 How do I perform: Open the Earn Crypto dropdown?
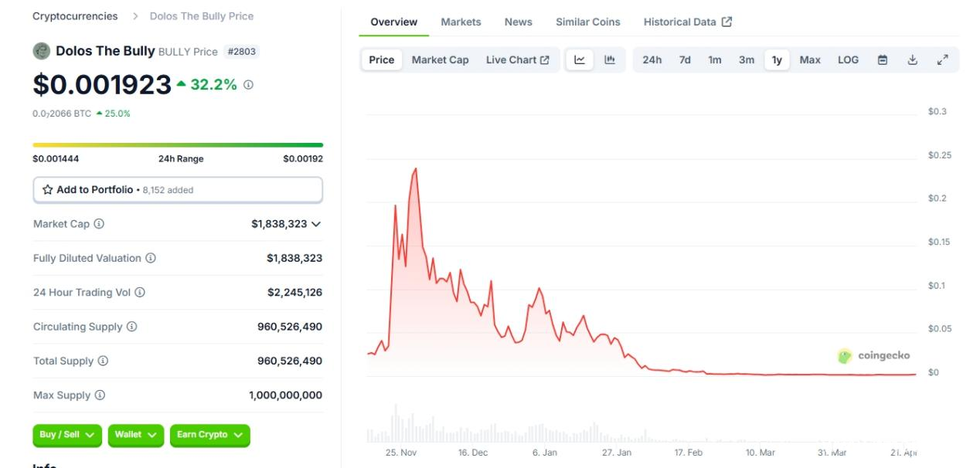209,435
